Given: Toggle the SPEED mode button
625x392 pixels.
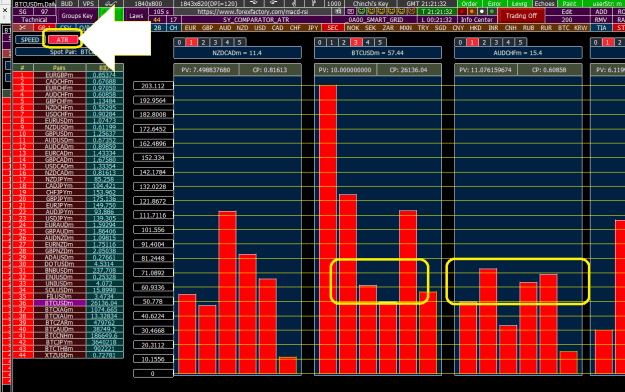Looking at the screenshot, I should pos(30,39).
